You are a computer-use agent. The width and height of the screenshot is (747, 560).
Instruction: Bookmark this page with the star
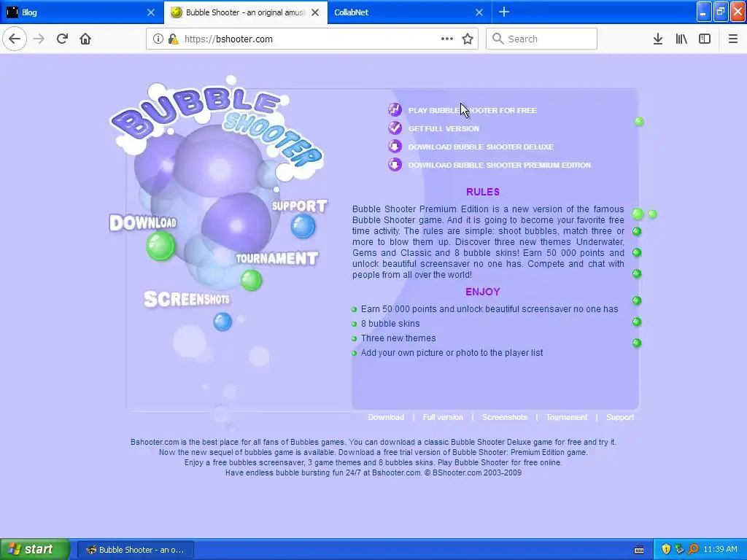[468, 39]
